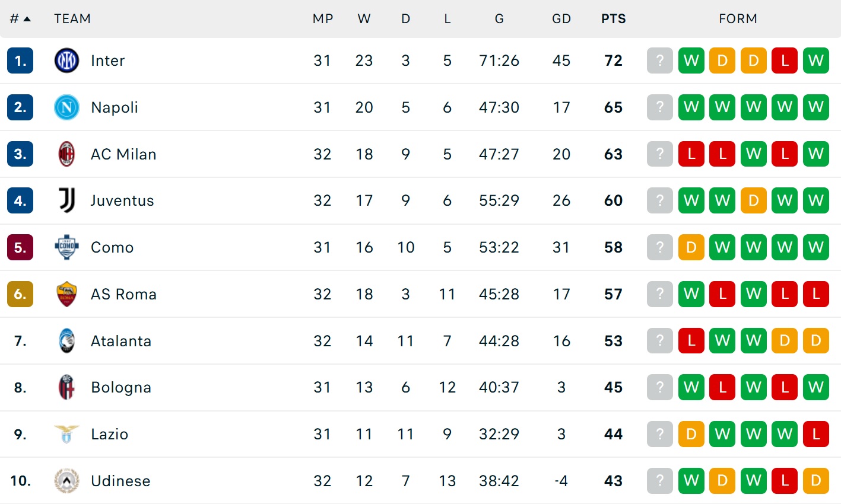Click Como's orange D form badge
Image resolution: width=841 pixels, height=504 pixels.
click(691, 247)
